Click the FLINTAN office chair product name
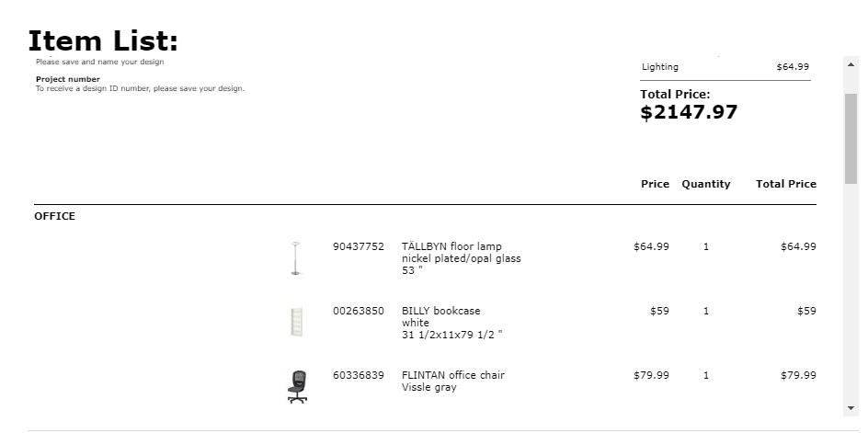 453,375
